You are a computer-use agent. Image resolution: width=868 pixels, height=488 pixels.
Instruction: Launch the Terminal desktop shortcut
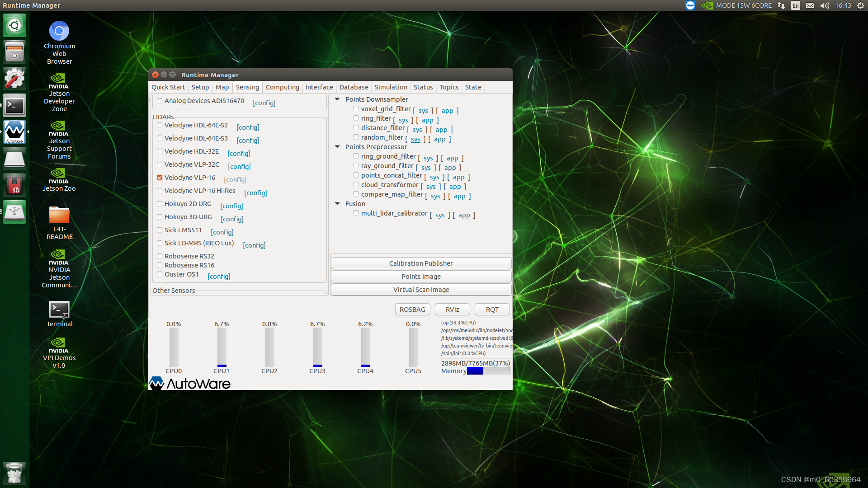coord(59,310)
